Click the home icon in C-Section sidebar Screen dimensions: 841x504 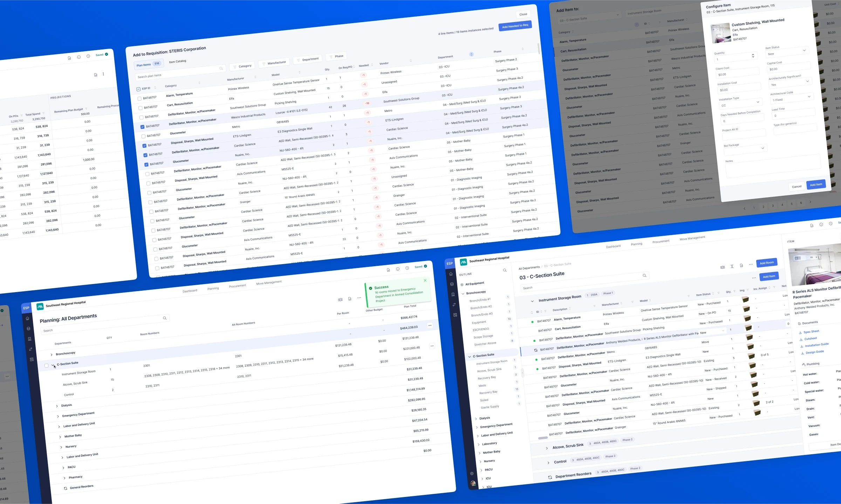tap(451, 274)
